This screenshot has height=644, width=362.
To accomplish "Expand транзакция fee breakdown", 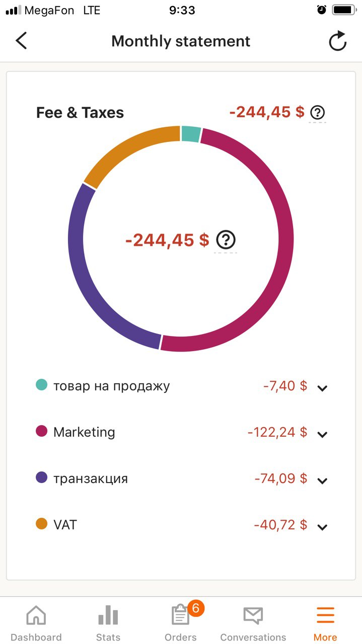I will click(x=323, y=480).
